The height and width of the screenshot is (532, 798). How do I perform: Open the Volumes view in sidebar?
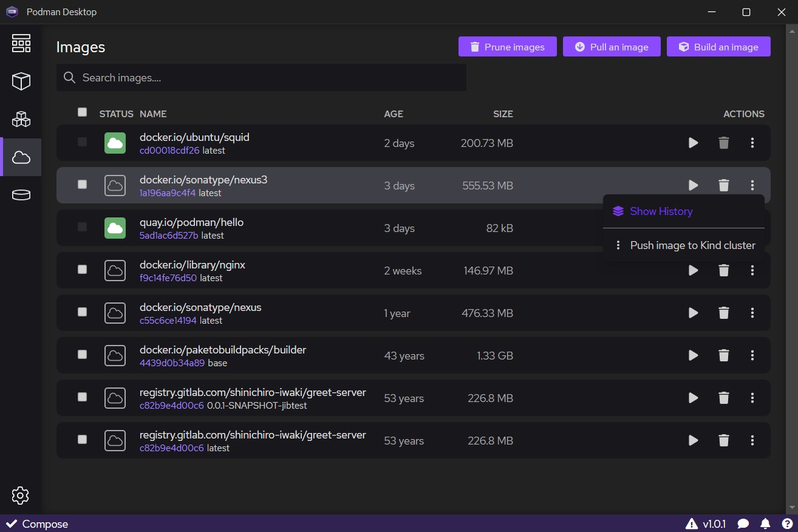tap(21, 194)
